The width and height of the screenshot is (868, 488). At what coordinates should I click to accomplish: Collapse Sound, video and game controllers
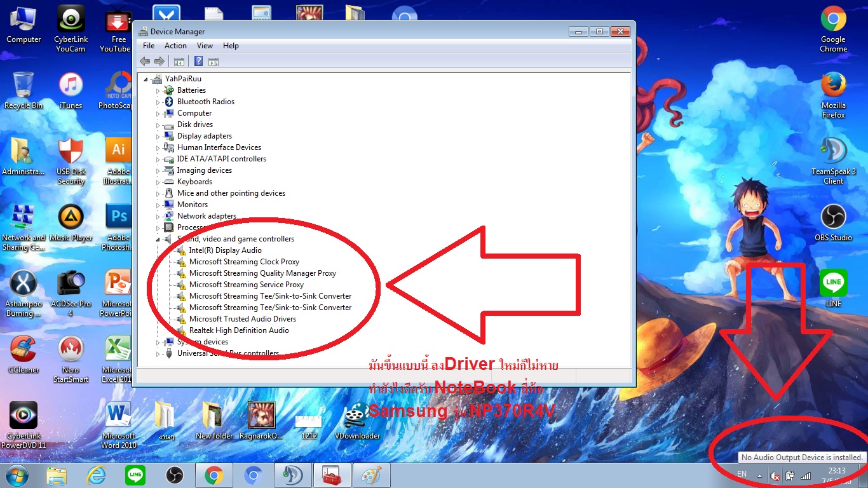[x=158, y=239]
